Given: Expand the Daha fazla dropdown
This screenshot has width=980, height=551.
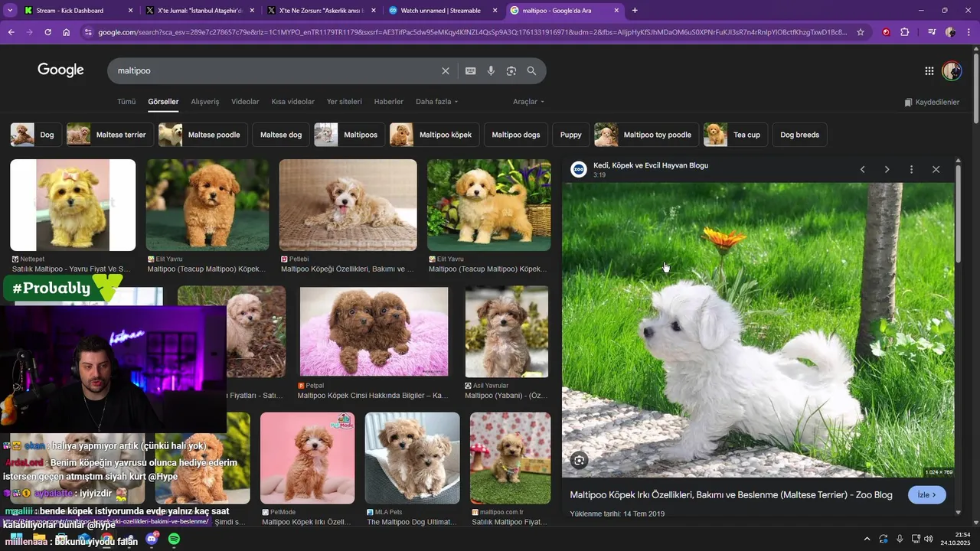Looking at the screenshot, I should pyautogui.click(x=436, y=102).
